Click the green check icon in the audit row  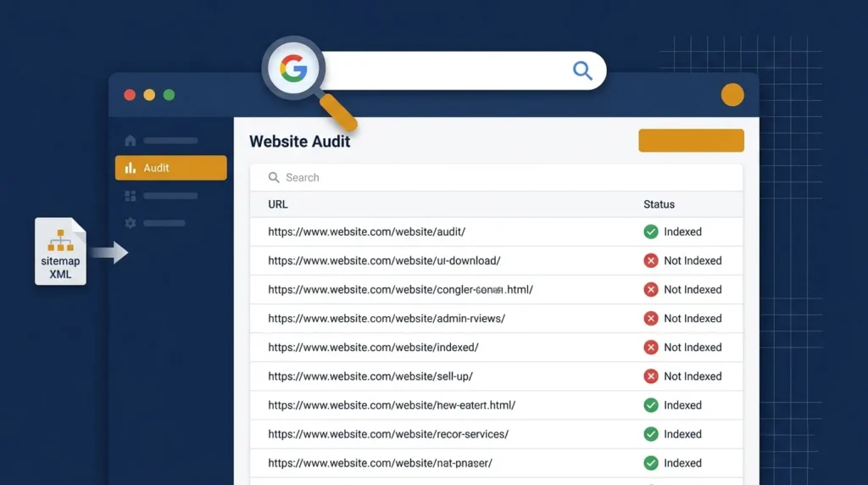click(651, 232)
